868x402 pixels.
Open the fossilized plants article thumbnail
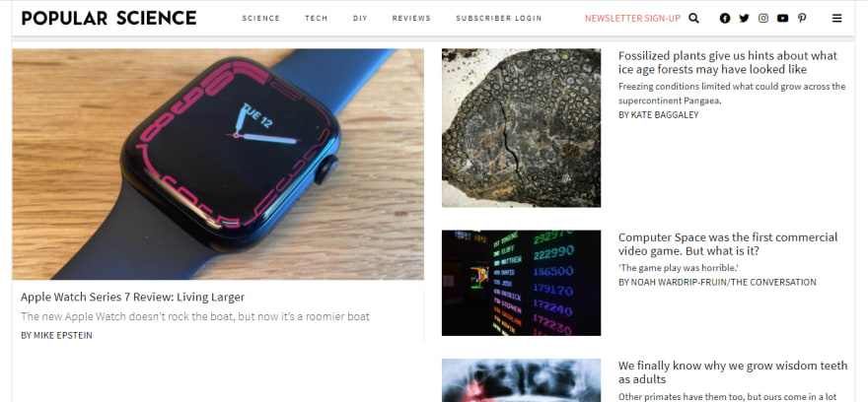point(521,128)
